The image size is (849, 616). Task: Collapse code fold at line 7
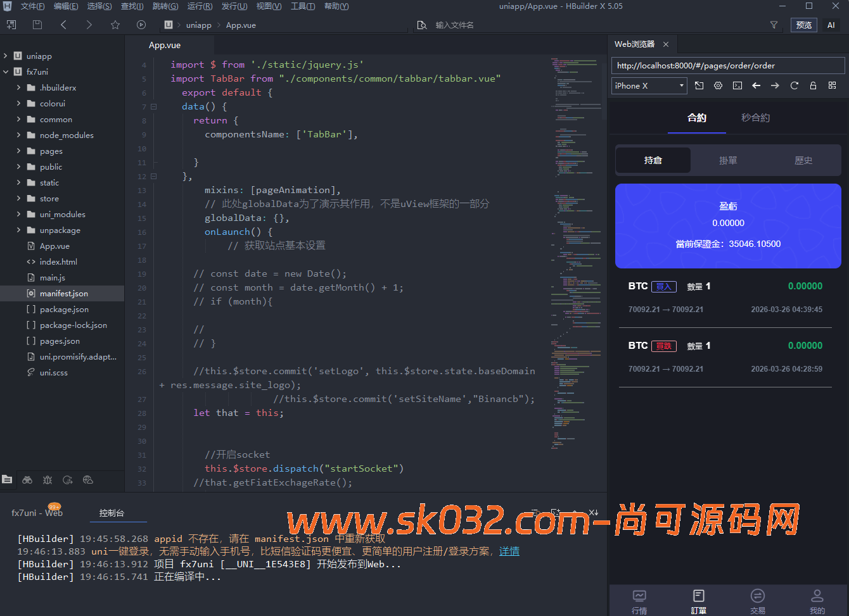(153, 106)
